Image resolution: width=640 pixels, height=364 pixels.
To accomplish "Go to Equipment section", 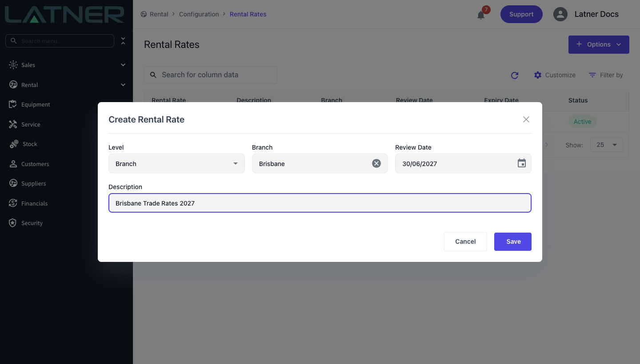I will tap(67, 104).
